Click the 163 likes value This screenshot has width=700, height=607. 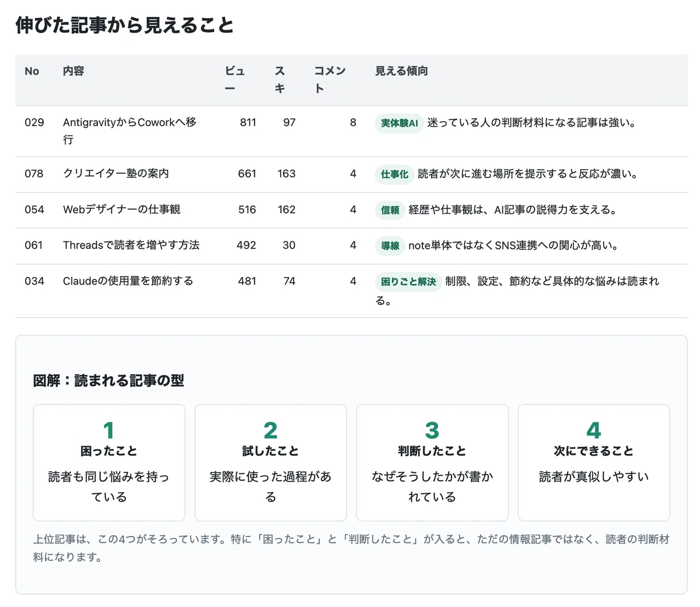286,174
